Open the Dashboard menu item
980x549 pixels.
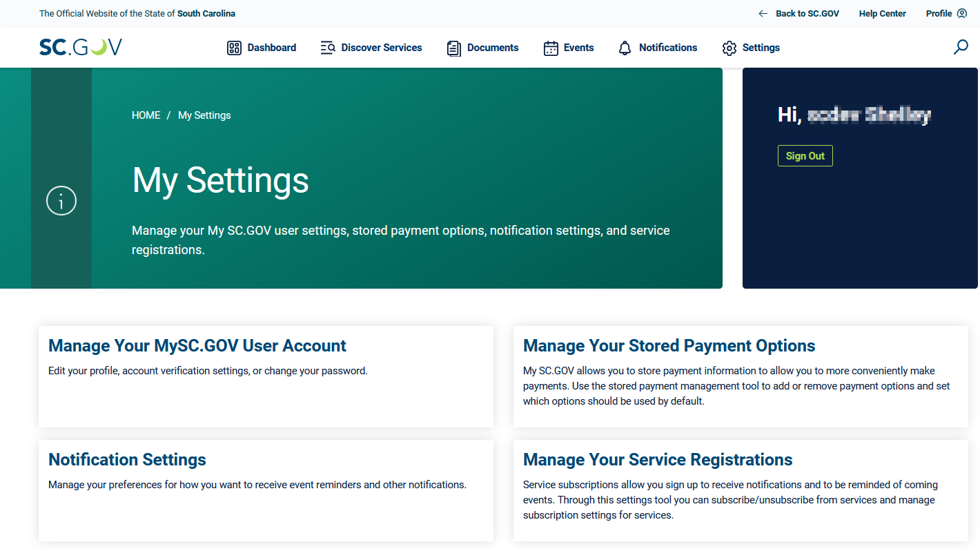(x=262, y=48)
